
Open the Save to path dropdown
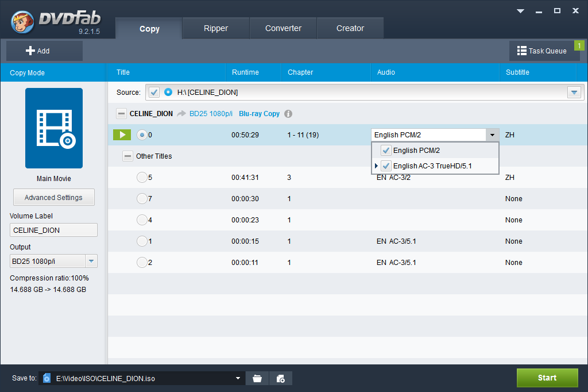pyautogui.click(x=238, y=378)
